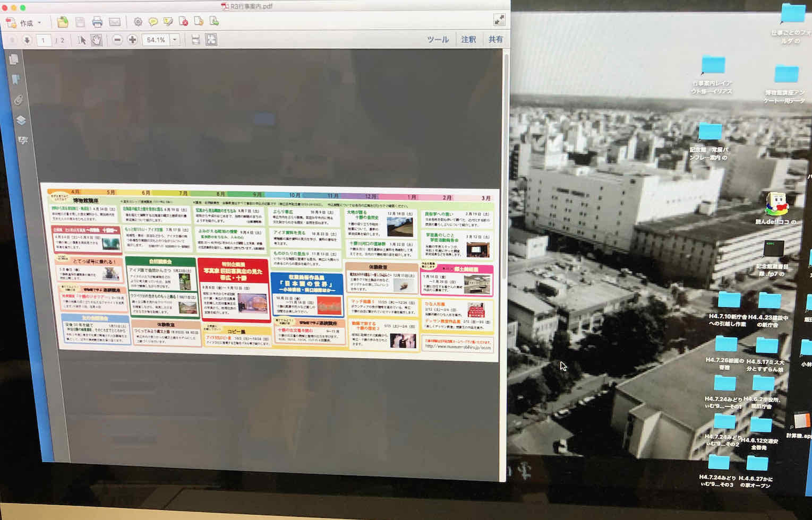Select the 読んde!!ココ desktop app icon

(776, 209)
